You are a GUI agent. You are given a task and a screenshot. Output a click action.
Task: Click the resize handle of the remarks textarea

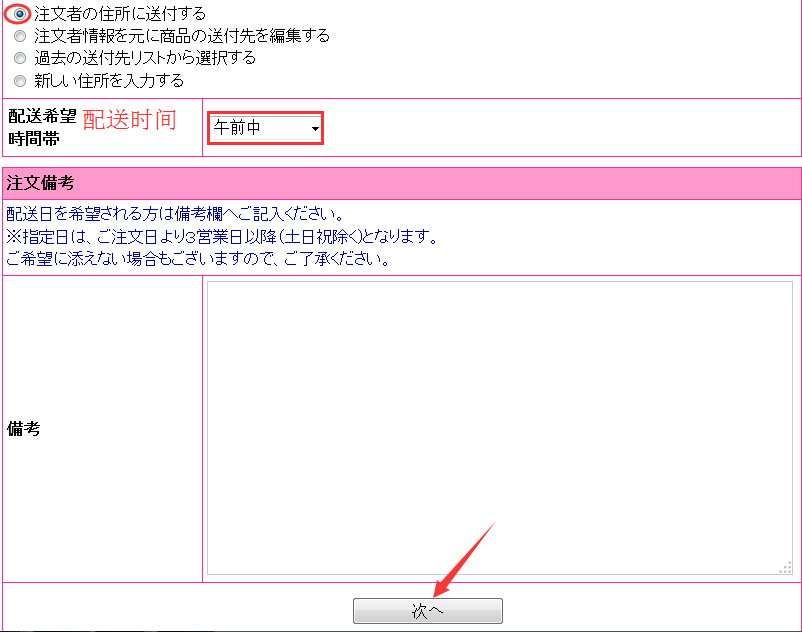[785, 569]
